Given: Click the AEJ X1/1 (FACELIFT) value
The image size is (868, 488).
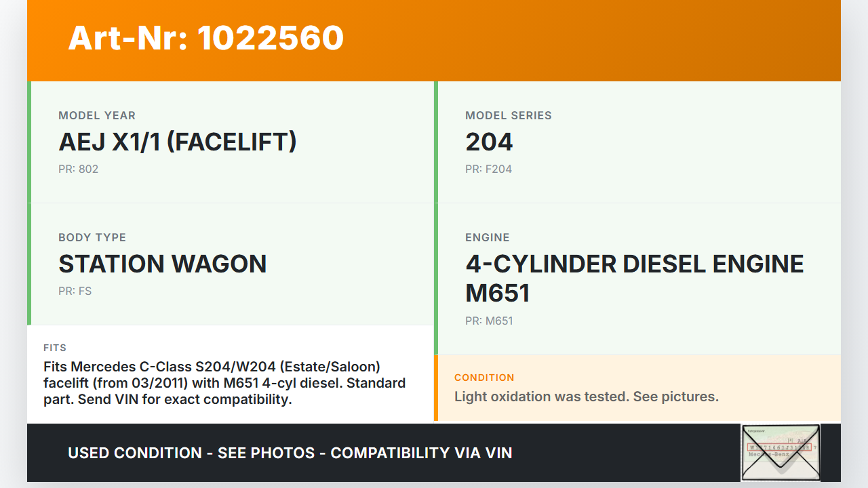Looking at the screenshot, I should click(x=178, y=142).
